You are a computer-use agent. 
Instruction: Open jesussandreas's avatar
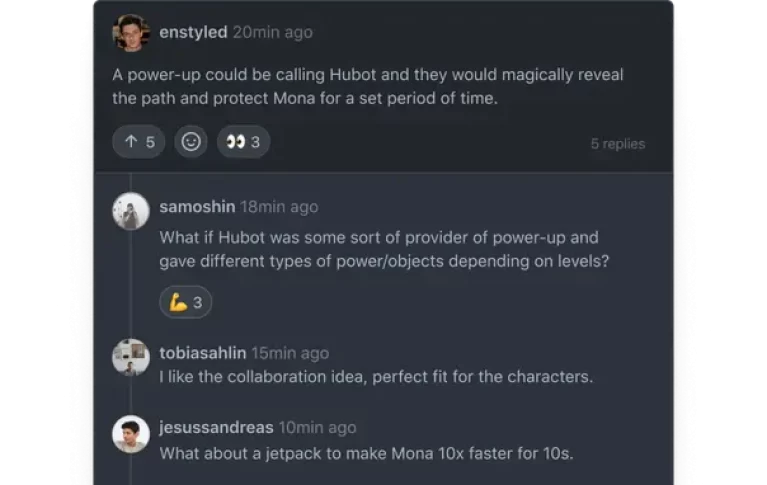pos(131,433)
